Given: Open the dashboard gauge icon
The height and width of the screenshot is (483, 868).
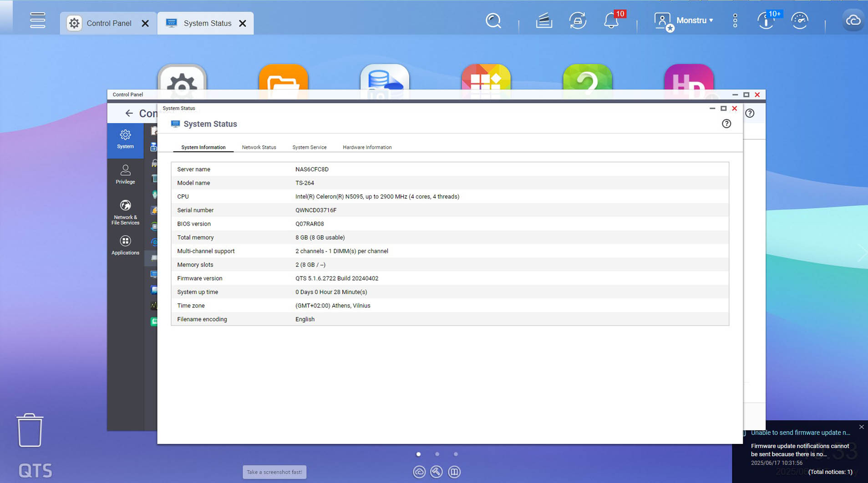Looking at the screenshot, I should (x=799, y=21).
